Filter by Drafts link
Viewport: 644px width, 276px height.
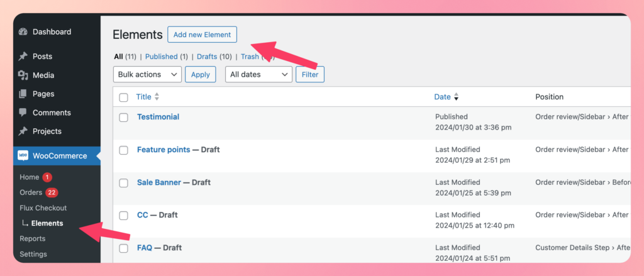pos(207,57)
